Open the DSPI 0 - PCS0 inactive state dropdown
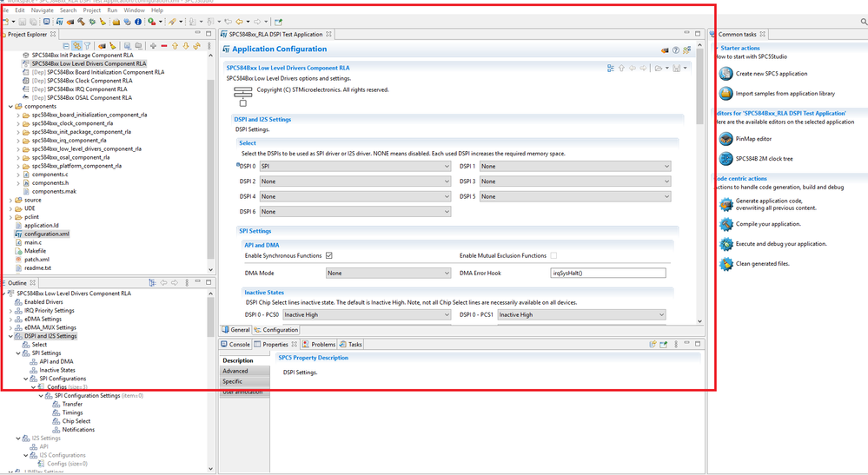Viewport: 868px width, 475px height. [367, 314]
